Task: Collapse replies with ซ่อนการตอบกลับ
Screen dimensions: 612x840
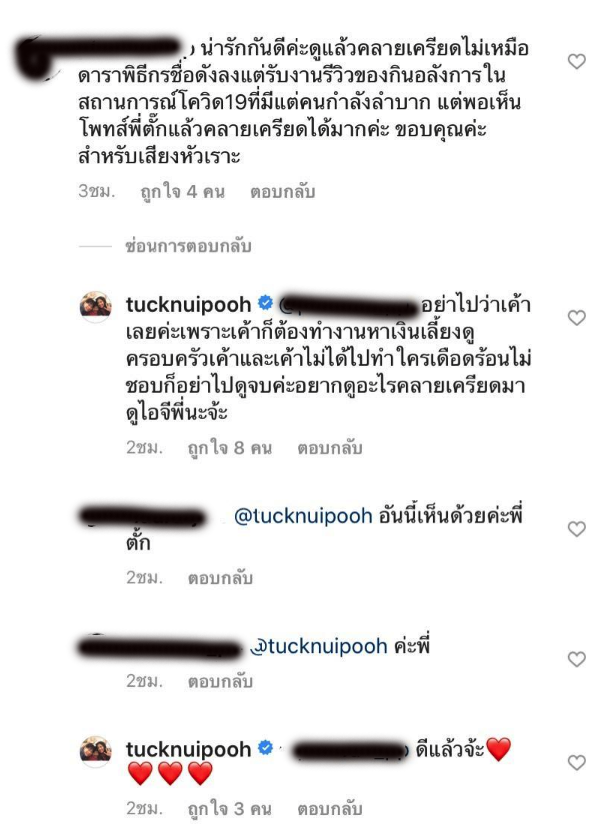Action: [188, 246]
